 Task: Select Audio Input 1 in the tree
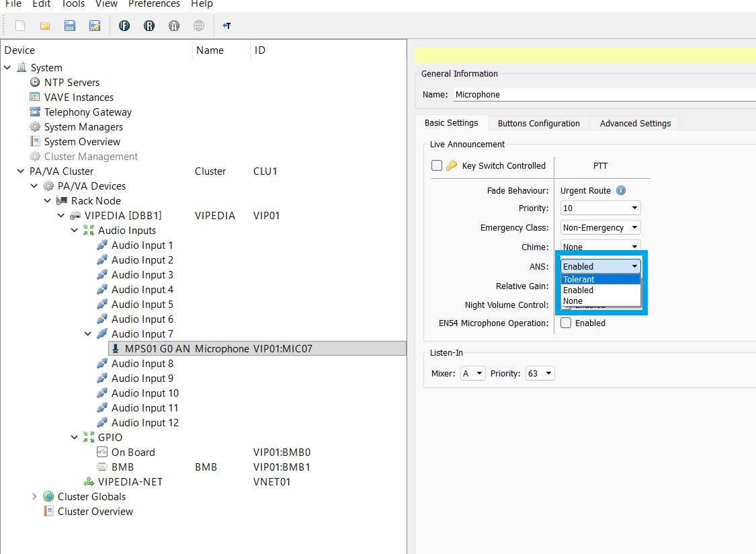(x=142, y=245)
